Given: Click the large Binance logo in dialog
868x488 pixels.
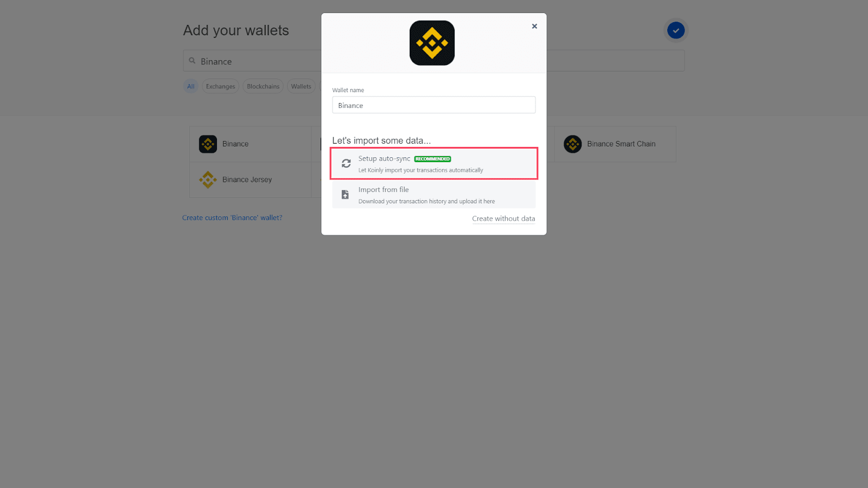Looking at the screenshot, I should click(432, 43).
